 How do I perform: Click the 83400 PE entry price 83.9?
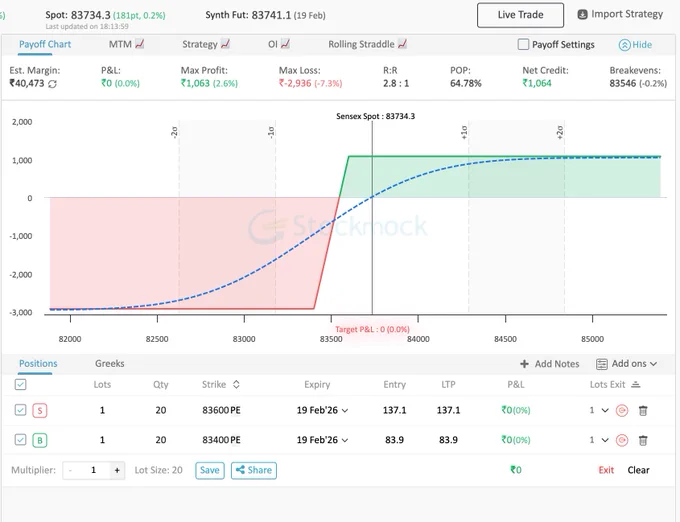coord(394,440)
